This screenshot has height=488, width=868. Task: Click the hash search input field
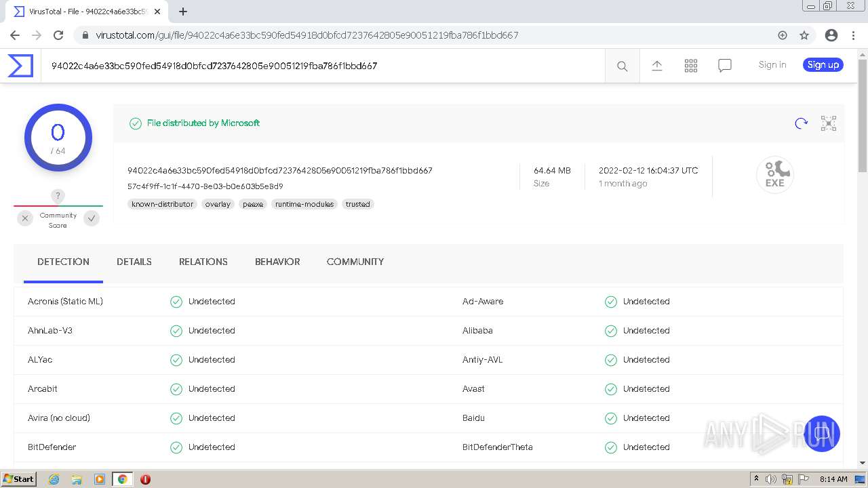[x=323, y=66]
